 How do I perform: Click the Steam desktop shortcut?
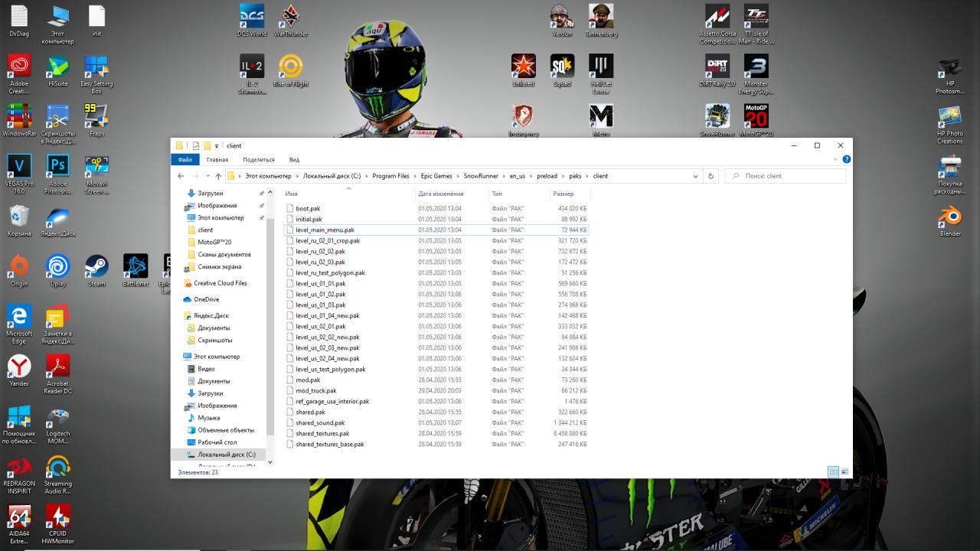96,267
